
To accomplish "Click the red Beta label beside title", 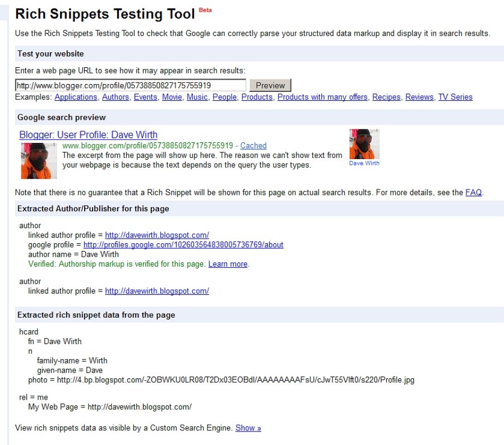I will 205,10.
